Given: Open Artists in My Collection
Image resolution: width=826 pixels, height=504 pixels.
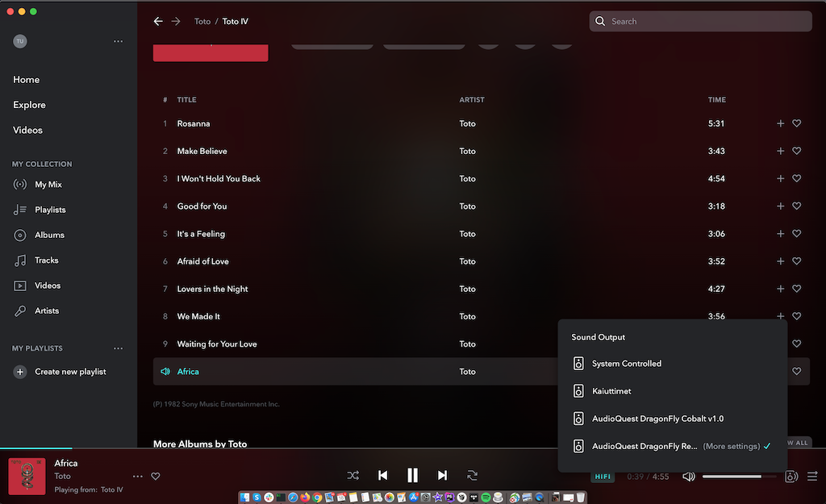Looking at the screenshot, I should pos(47,310).
